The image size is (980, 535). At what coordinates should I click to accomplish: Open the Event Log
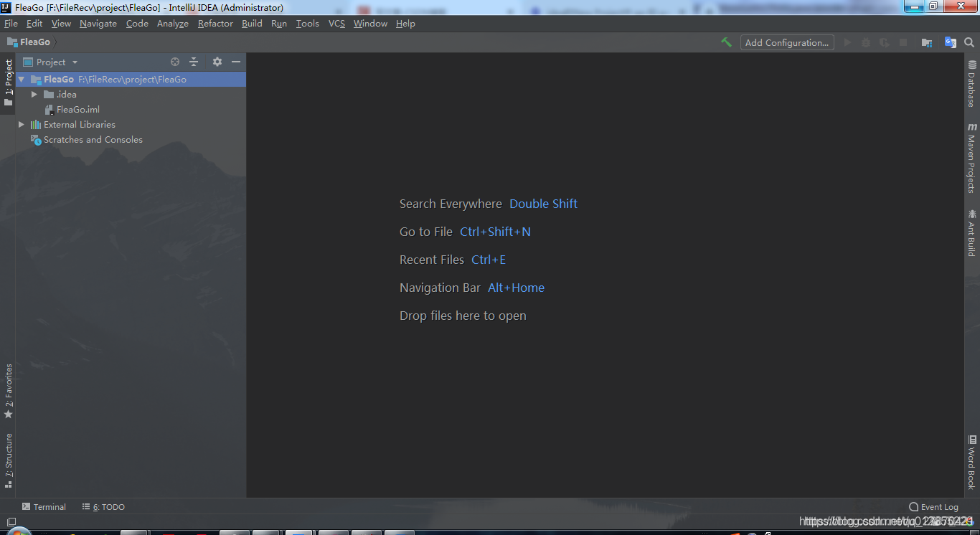point(933,507)
